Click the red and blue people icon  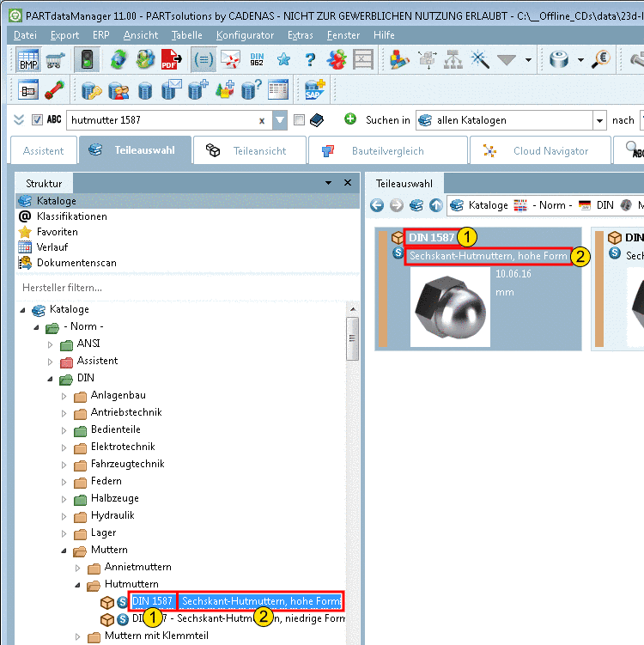point(337,59)
